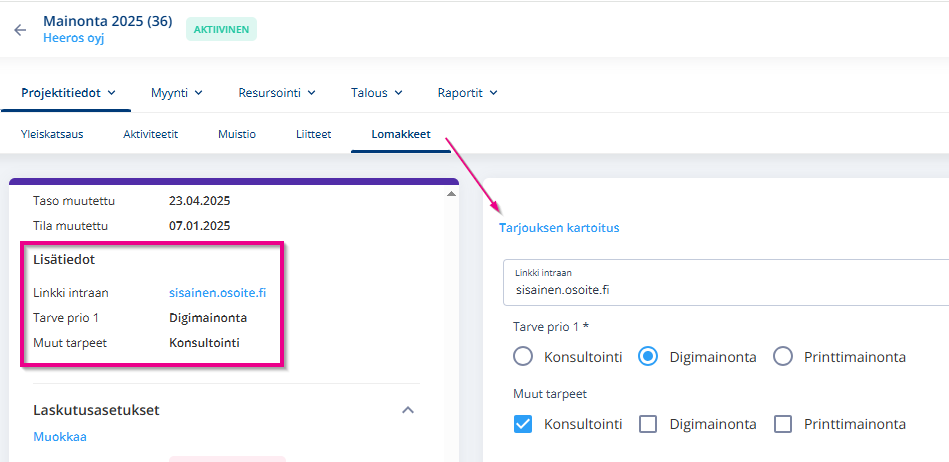Open the Resursointi dropdown menu

pyautogui.click(x=277, y=93)
